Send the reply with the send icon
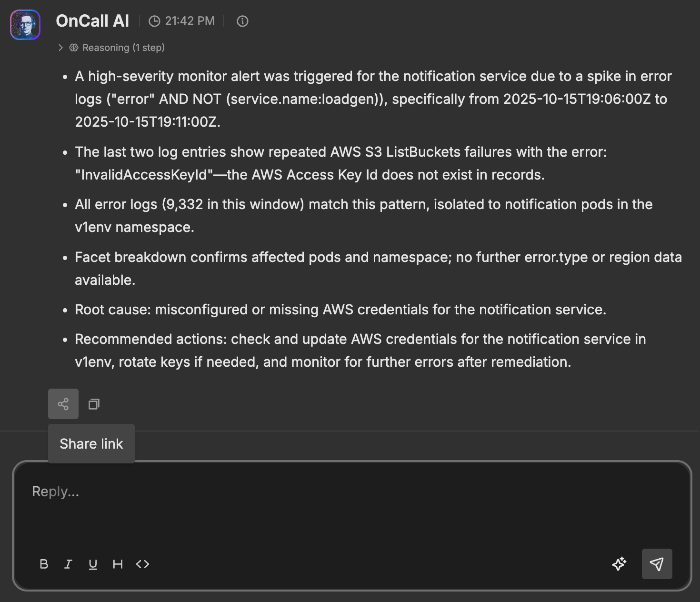Viewport: 700px width, 602px height. [x=657, y=564]
